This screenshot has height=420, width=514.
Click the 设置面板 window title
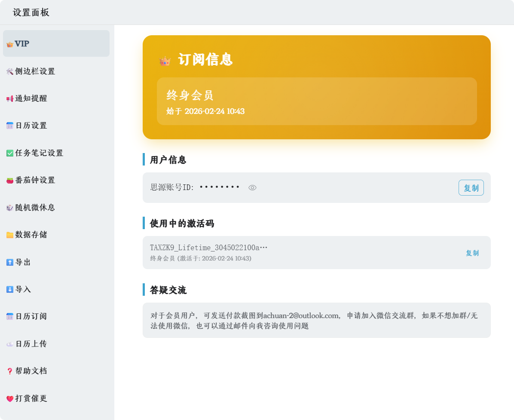(31, 12)
